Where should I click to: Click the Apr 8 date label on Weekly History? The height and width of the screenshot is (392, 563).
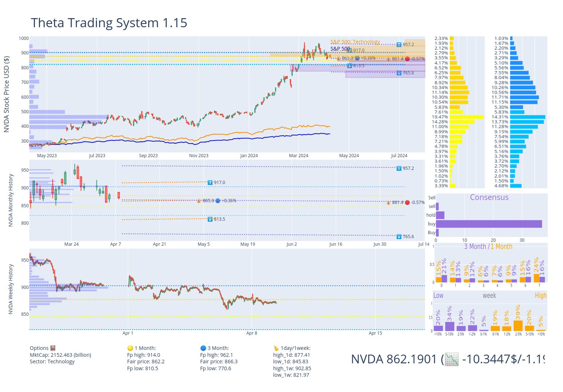click(252, 333)
